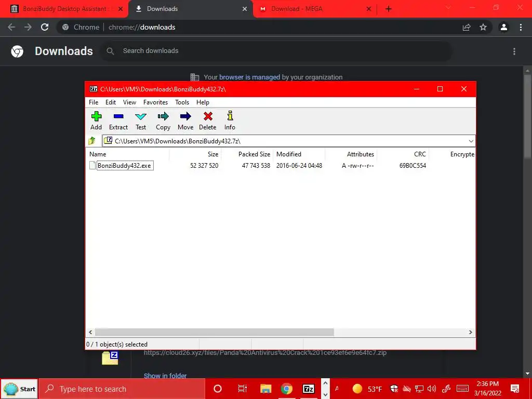
Task: Click the 69B0C554 CRC value
Action: coord(413,166)
